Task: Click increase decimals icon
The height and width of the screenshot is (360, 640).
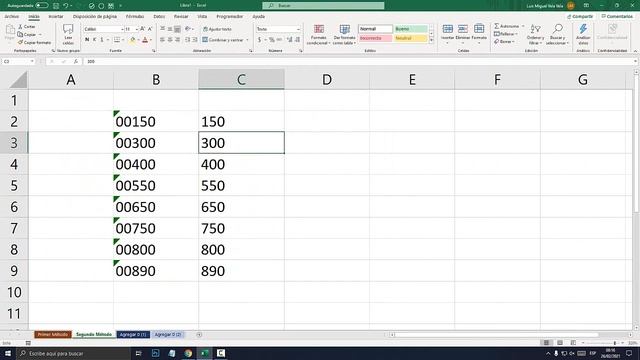Action: [289, 40]
